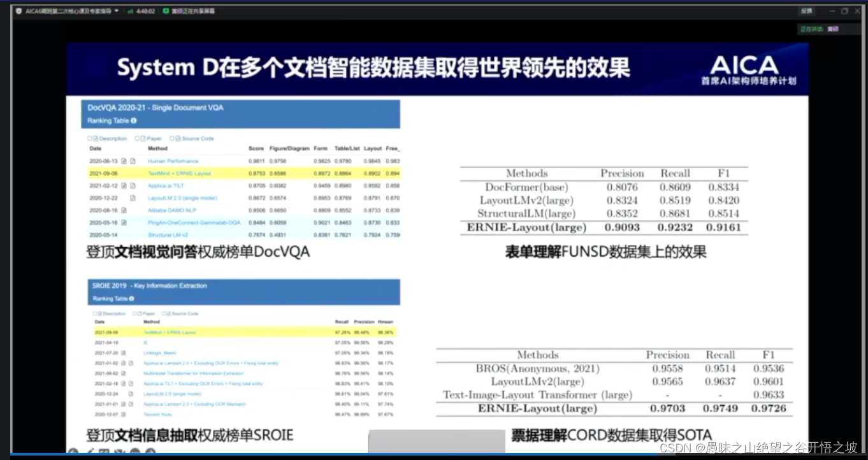Viewport: 868px width, 460px height.
Task: Tick the DocVQA Source Code checkbox
Action: [x=172, y=138]
